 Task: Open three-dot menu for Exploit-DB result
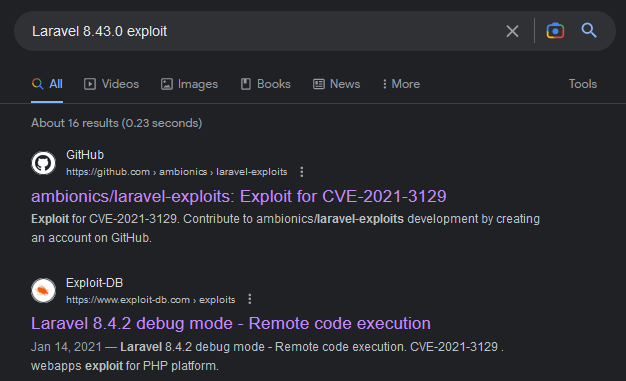point(250,299)
